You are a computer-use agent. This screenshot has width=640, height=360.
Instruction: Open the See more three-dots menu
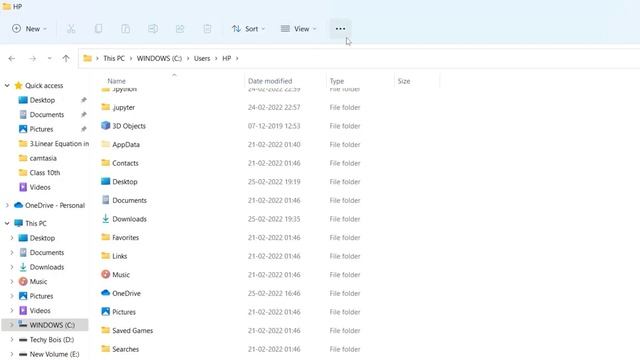pos(340,29)
